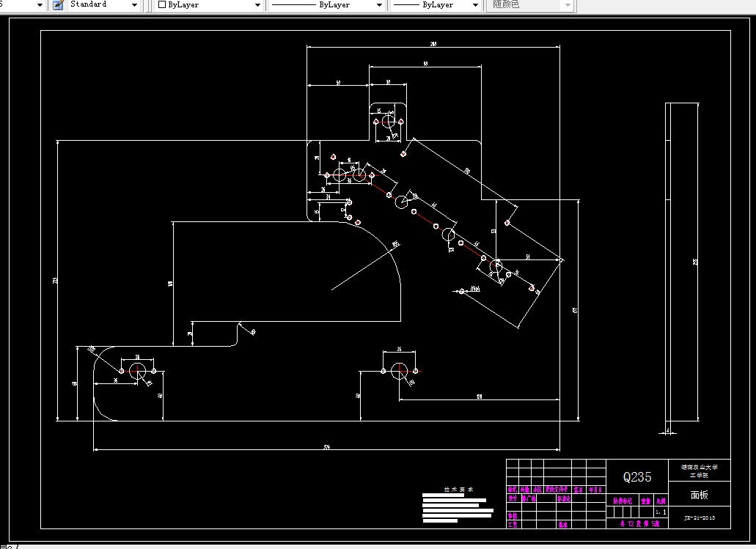Select the 共12张 第5张 sheet count text
The height and width of the screenshot is (549, 756).
(639, 524)
